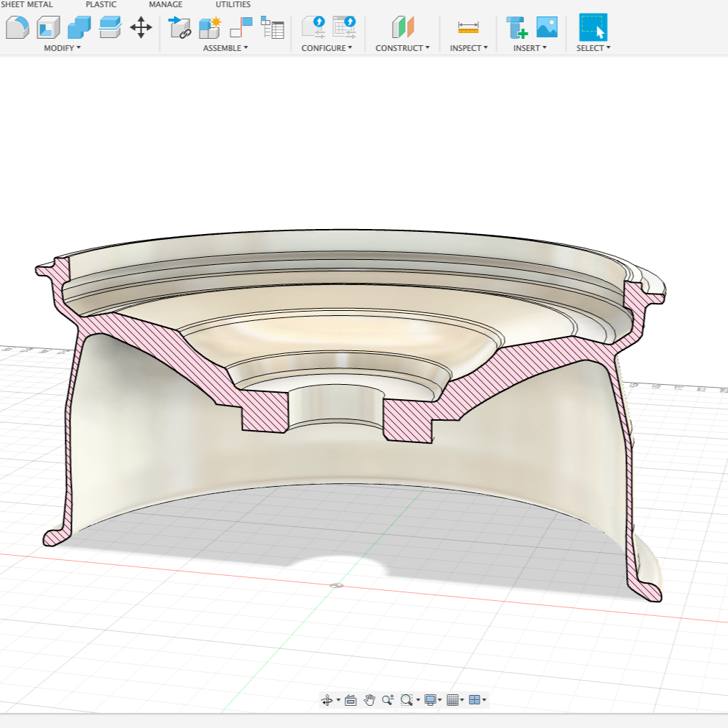Viewport: 728px width, 728px height.
Task: Open the Measure ruler tool
Action: click(468, 27)
